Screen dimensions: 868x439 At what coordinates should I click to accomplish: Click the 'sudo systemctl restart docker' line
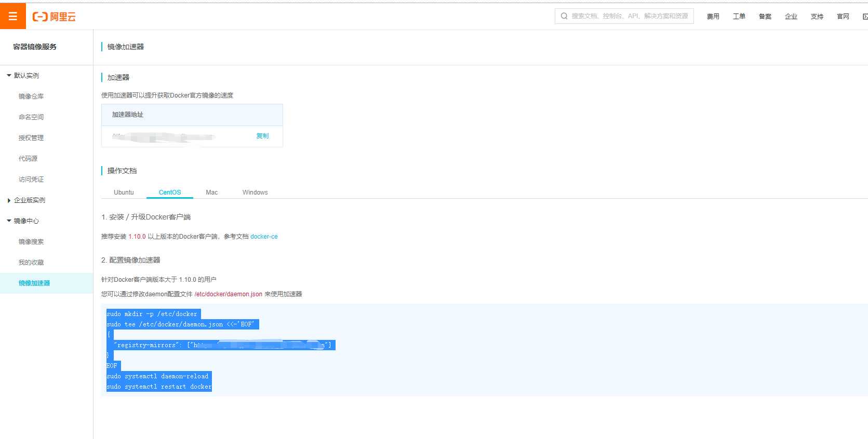pos(159,387)
